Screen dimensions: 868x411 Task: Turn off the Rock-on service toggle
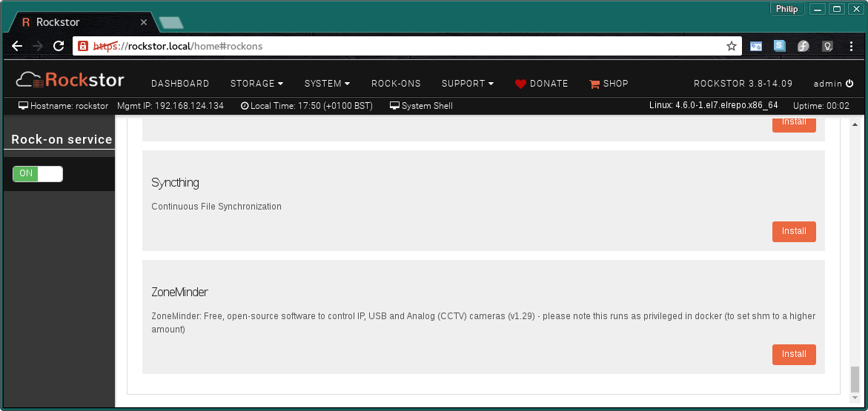coord(38,174)
